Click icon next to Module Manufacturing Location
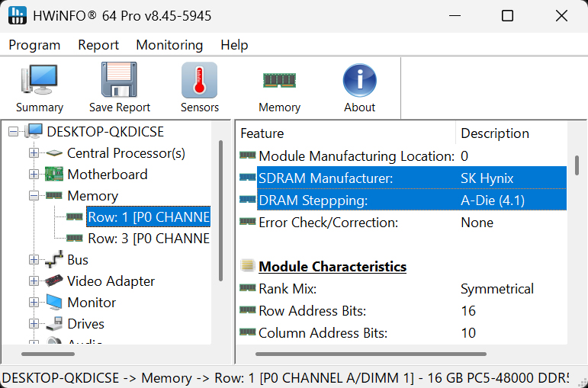 click(x=248, y=155)
